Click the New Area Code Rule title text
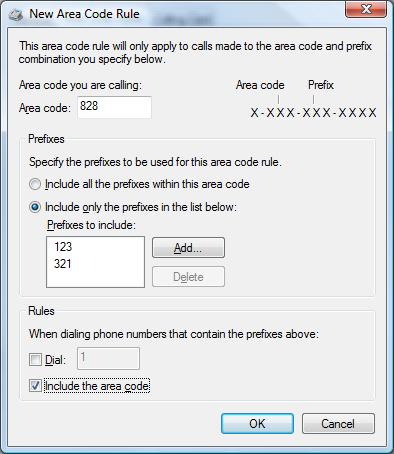 [84, 14]
